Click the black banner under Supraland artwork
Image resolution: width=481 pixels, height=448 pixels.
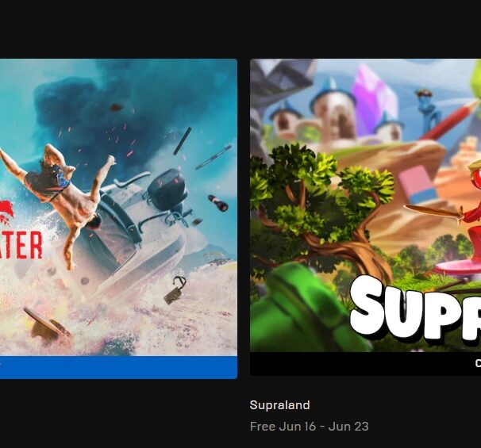(x=365, y=364)
